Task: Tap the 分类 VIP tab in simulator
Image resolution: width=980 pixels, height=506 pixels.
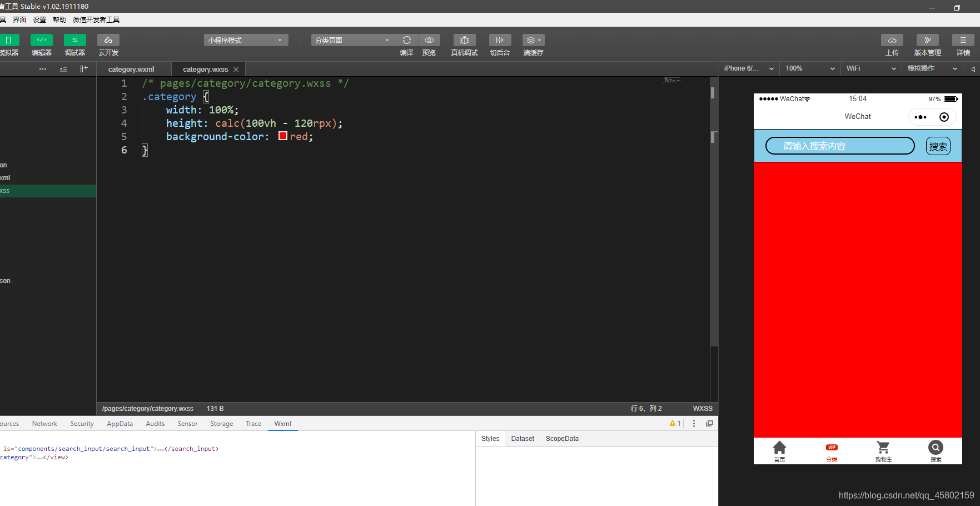Action: 832,452
